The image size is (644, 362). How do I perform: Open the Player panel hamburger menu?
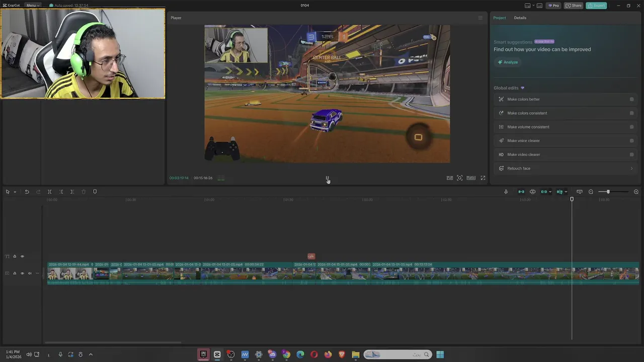coord(480,18)
